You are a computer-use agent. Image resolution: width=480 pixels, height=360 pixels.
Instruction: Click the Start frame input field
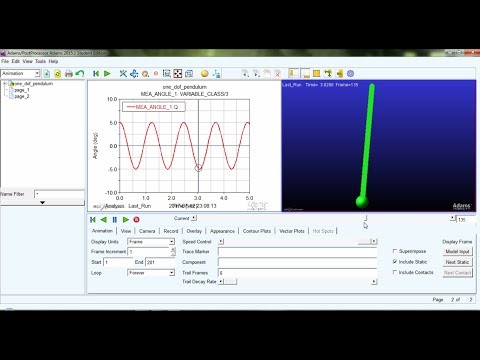pyautogui.click(x=118, y=262)
